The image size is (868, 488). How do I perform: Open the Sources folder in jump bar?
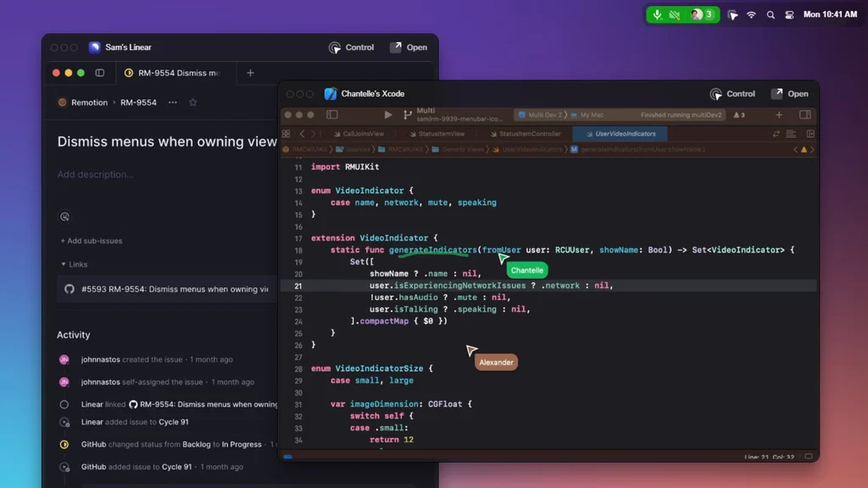click(353, 149)
